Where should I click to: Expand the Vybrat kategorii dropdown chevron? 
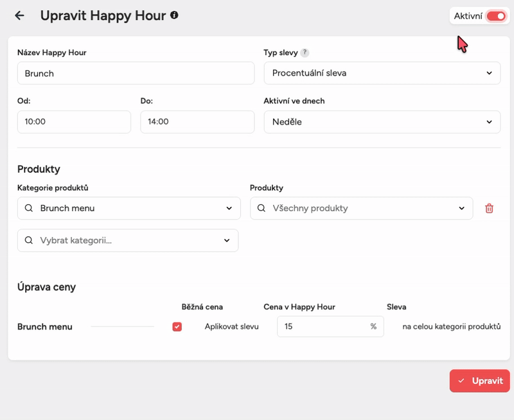click(227, 240)
